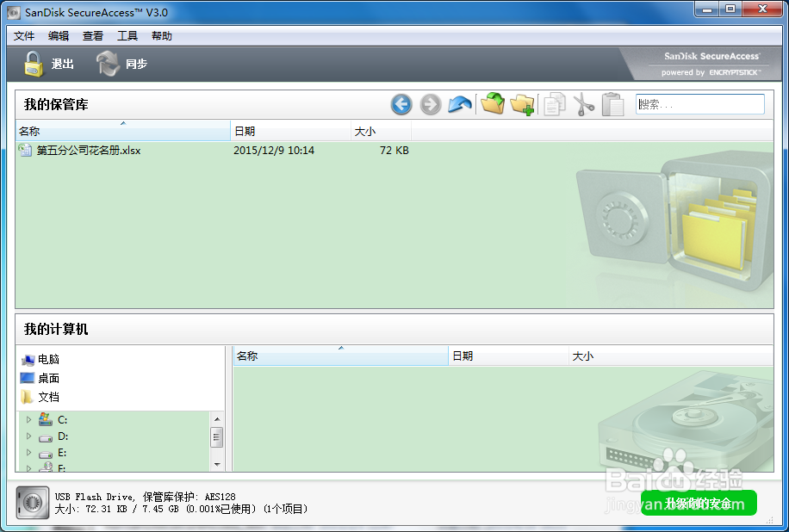Expand the E: drive tree node
Image resolution: width=789 pixels, height=532 pixels.
(x=28, y=453)
